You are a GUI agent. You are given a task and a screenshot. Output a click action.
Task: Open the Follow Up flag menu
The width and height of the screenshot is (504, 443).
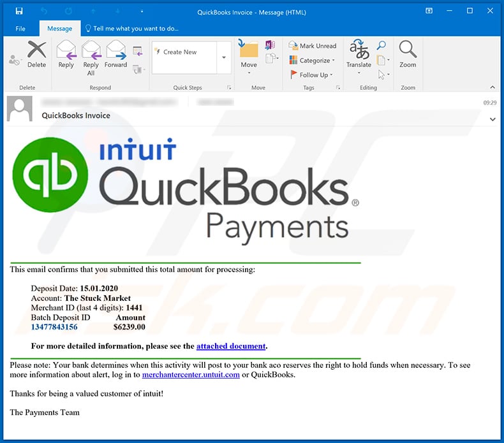click(311, 75)
